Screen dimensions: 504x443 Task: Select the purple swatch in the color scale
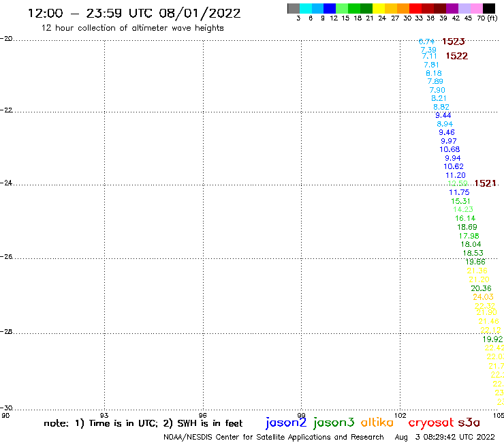click(x=452, y=8)
